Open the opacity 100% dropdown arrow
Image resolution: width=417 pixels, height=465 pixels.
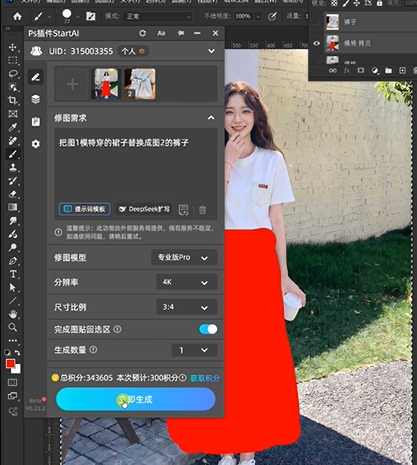pos(258,16)
